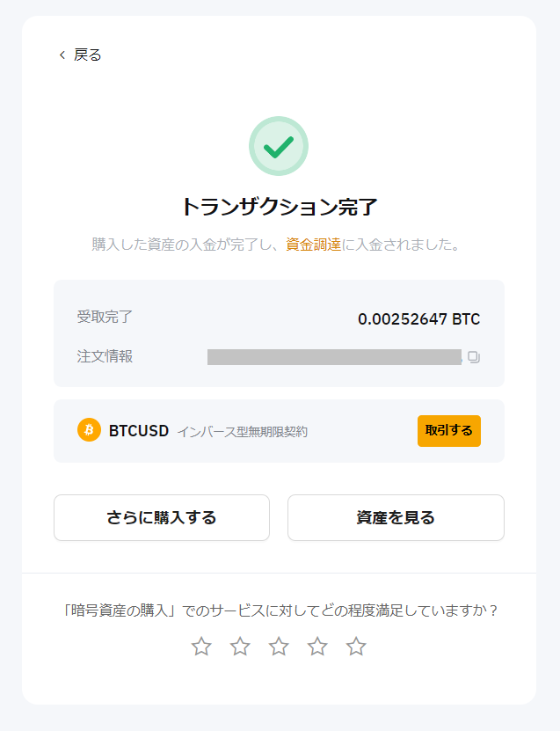Select the second rating star

tap(240, 647)
